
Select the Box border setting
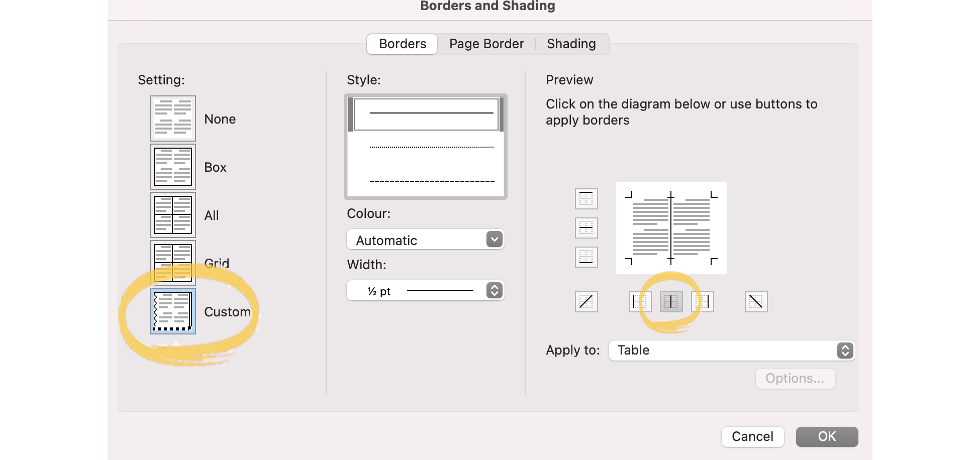pos(172,167)
